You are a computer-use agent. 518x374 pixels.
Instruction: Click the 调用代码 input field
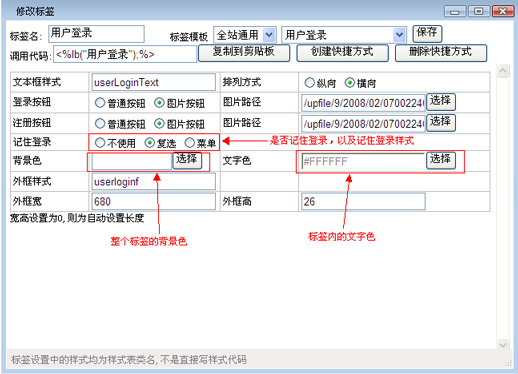tap(125, 54)
